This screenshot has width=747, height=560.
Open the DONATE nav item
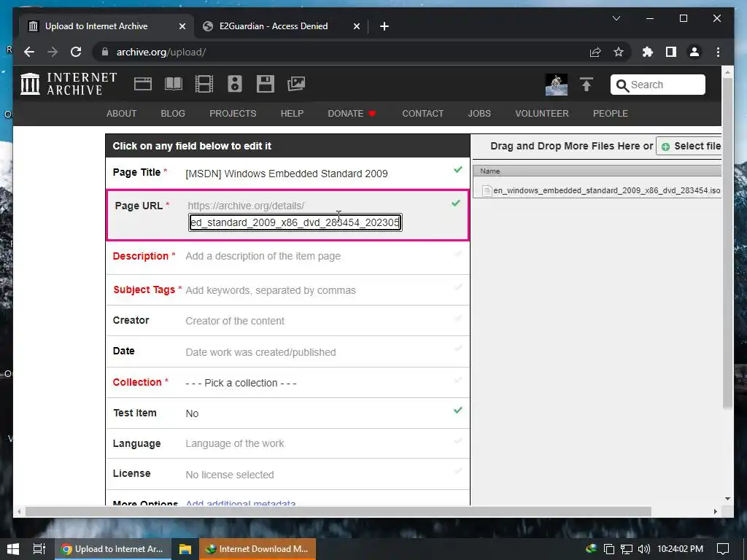point(352,113)
